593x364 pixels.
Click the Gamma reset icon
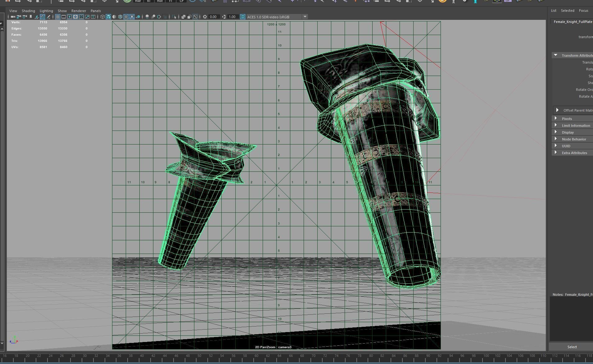coord(224,17)
